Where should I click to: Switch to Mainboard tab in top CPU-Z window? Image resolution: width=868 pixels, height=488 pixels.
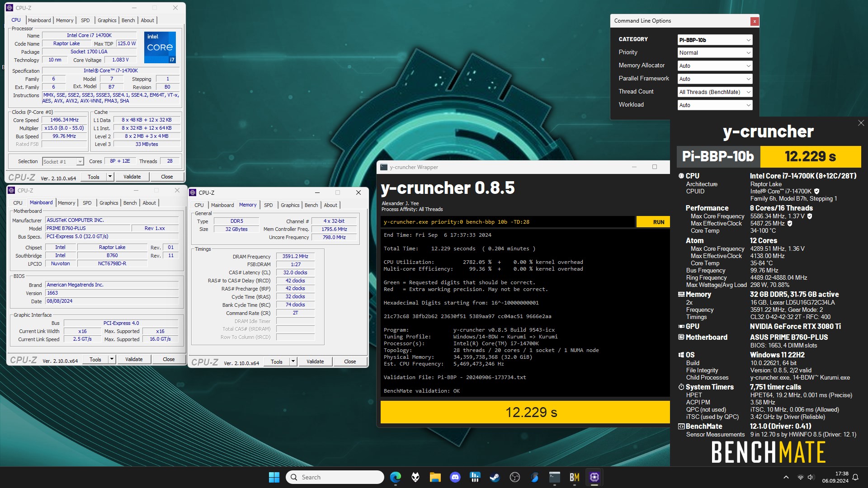pyautogui.click(x=39, y=20)
